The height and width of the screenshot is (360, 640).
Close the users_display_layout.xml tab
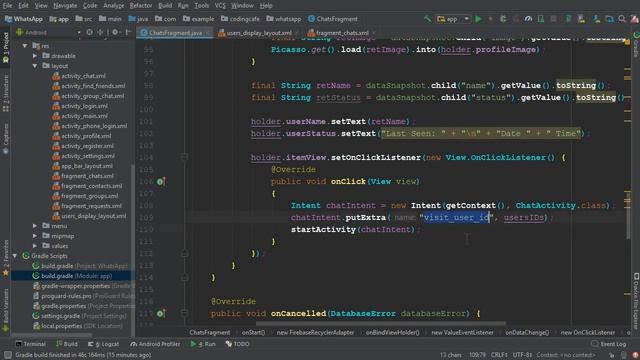(297, 33)
